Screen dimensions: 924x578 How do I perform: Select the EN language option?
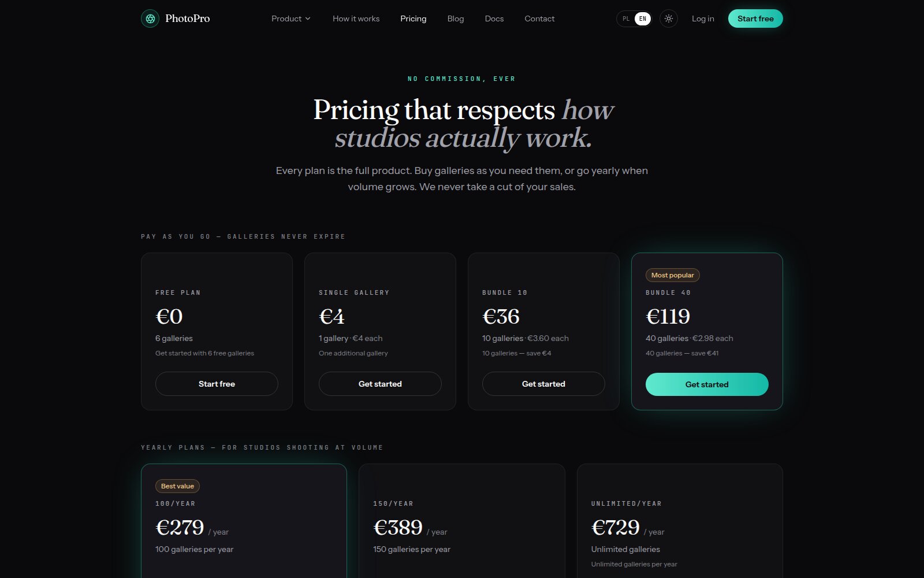[643, 18]
